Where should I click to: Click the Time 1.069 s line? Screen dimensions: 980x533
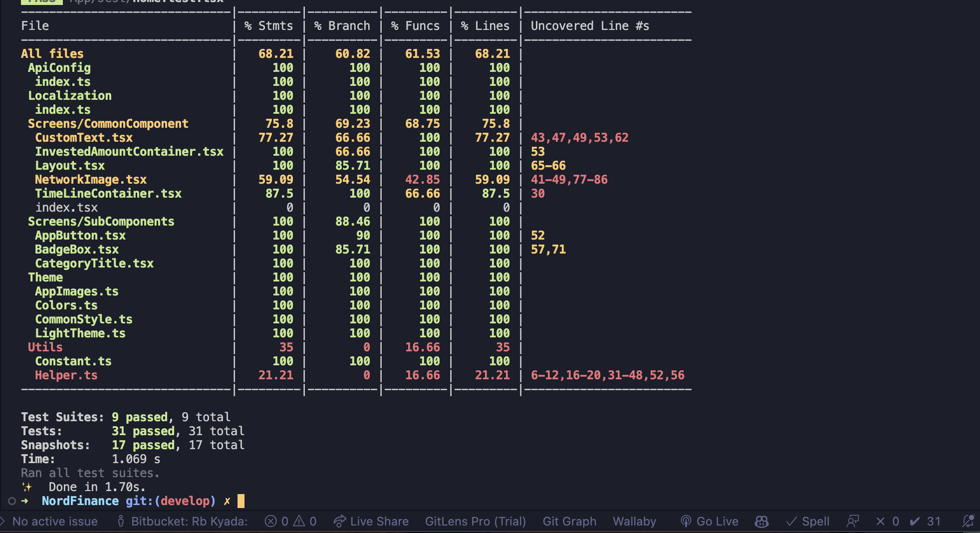(91, 459)
